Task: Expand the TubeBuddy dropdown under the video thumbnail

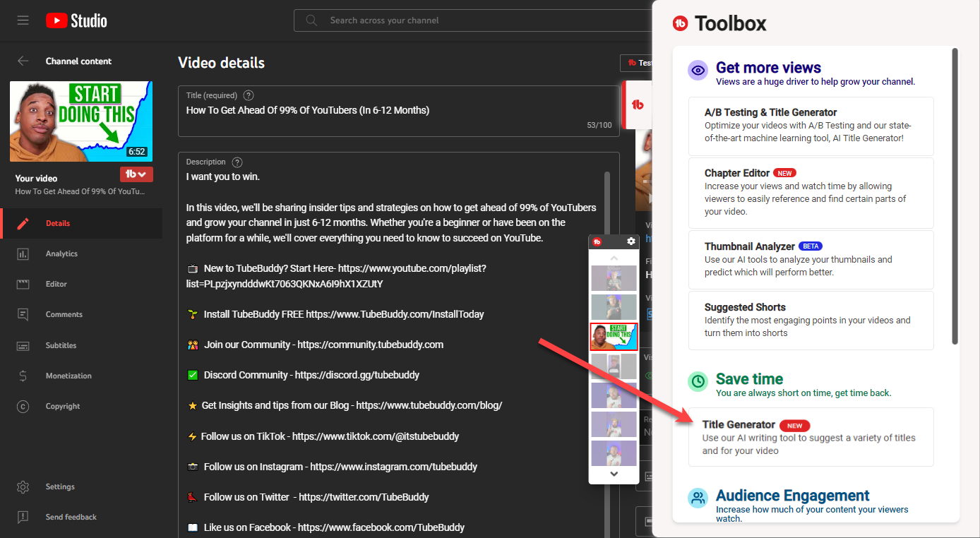Action: point(136,174)
